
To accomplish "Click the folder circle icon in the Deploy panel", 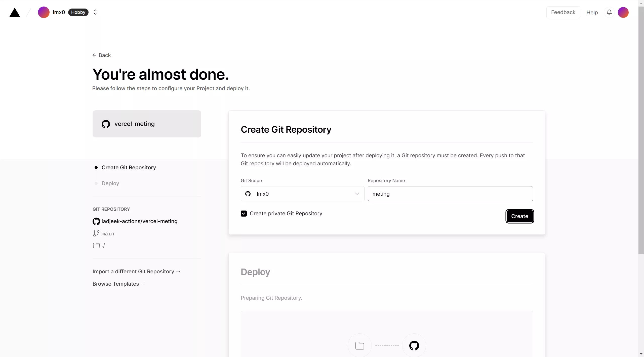I will click(x=360, y=345).
